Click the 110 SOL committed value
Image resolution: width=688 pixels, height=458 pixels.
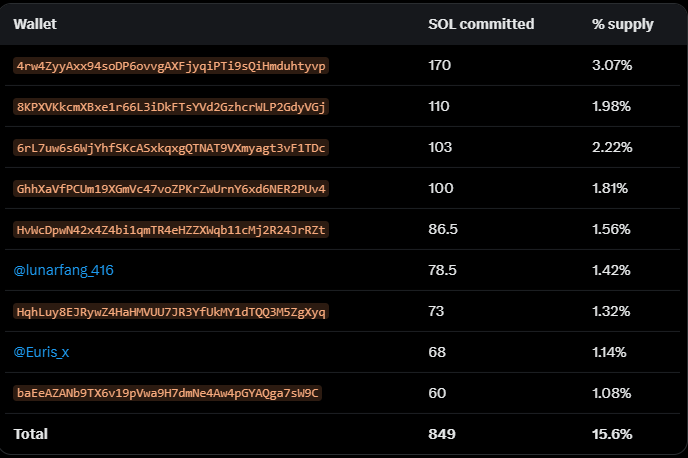(439, 106)
